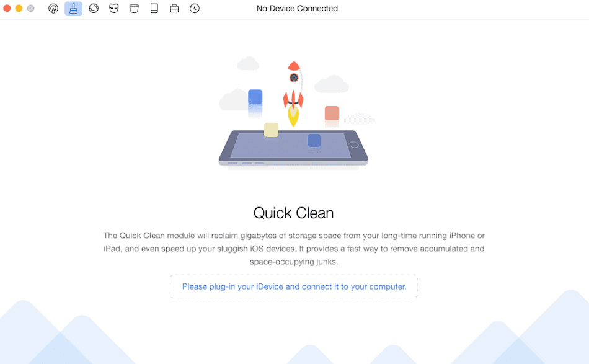The image size is (589, 364).
Task: Click the tablet device in the illustration
Action: point(293,148)
